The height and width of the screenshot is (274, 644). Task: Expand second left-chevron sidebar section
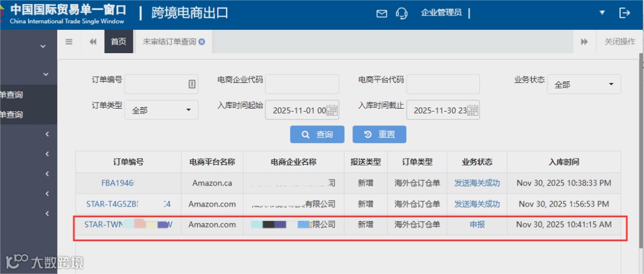point(47,154)
